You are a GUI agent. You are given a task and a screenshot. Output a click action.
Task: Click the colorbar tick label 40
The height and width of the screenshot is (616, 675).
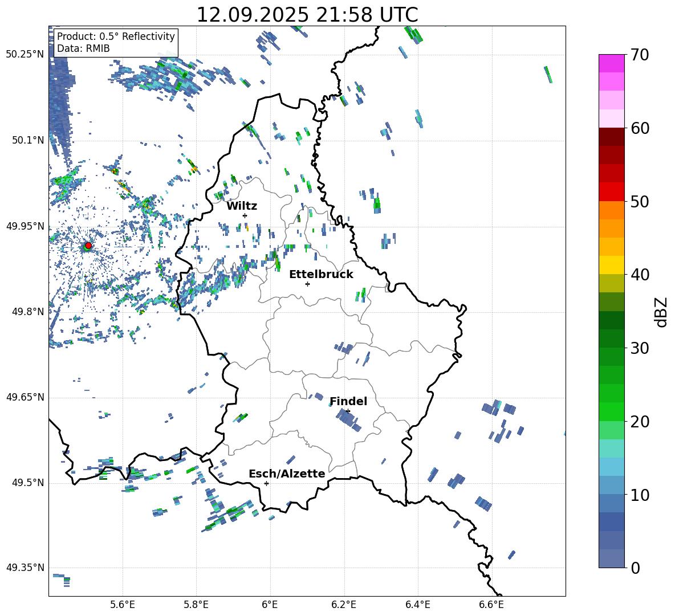click(x=640, y=275)
